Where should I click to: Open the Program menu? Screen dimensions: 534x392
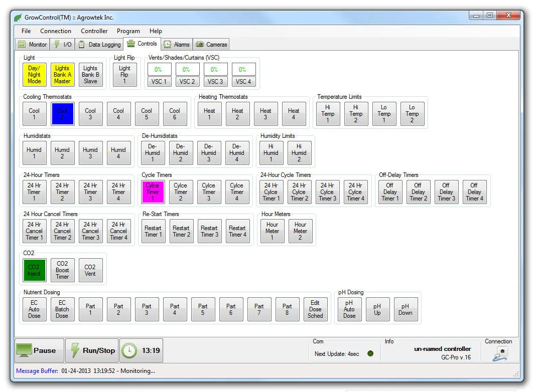click(x=128, y=31)
